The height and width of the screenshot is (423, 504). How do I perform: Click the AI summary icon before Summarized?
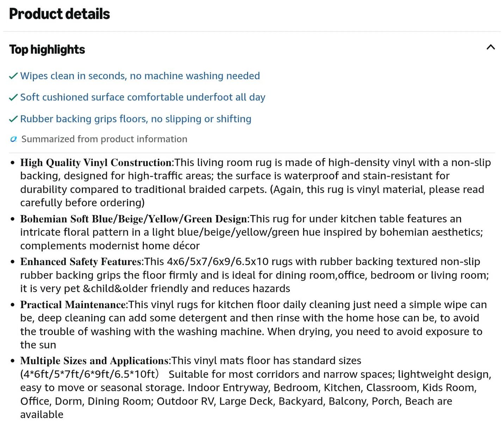pos(14,139)
